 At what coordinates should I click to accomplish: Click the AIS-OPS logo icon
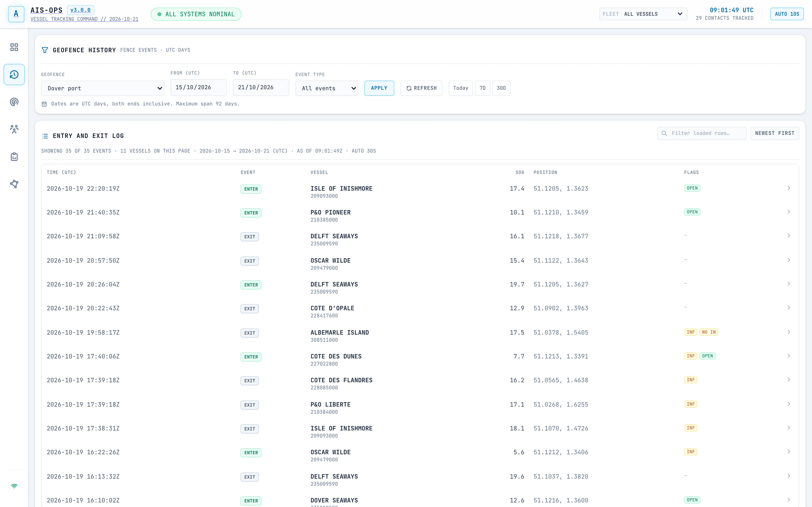coord(16,14)
